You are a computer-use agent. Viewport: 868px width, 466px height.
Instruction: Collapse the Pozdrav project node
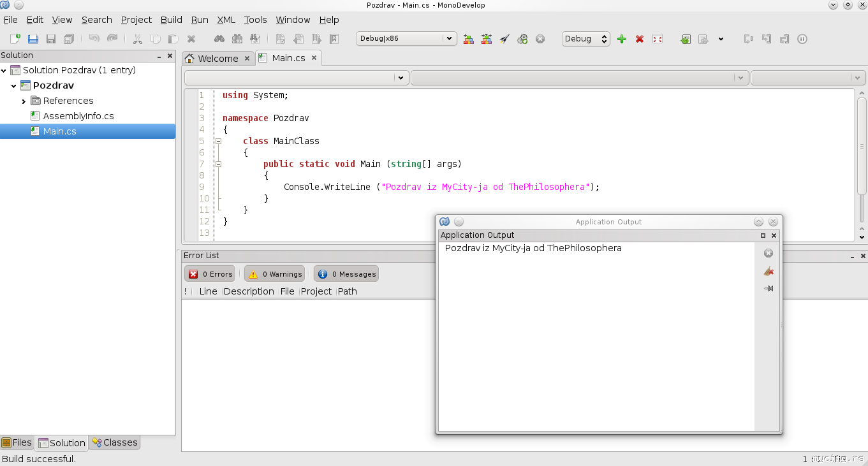coord(13,86)
